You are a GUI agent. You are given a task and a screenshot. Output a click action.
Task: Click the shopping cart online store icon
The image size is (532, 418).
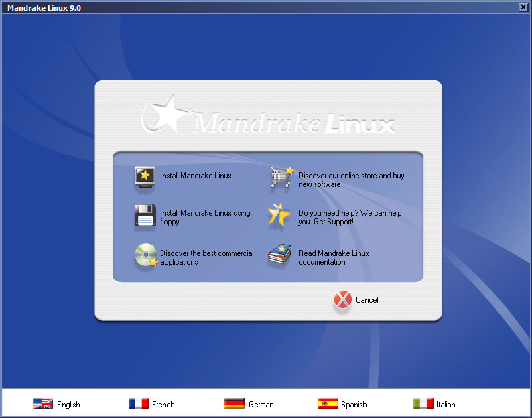(281, 177)
